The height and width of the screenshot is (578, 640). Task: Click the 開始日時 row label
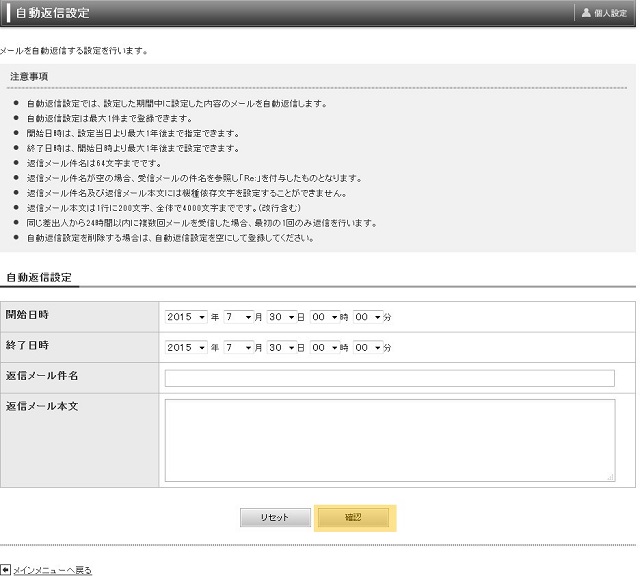[x=27, y=315]
